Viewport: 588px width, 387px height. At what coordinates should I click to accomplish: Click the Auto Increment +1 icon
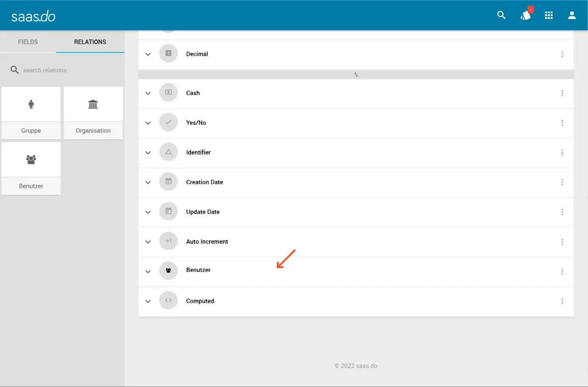168,241
